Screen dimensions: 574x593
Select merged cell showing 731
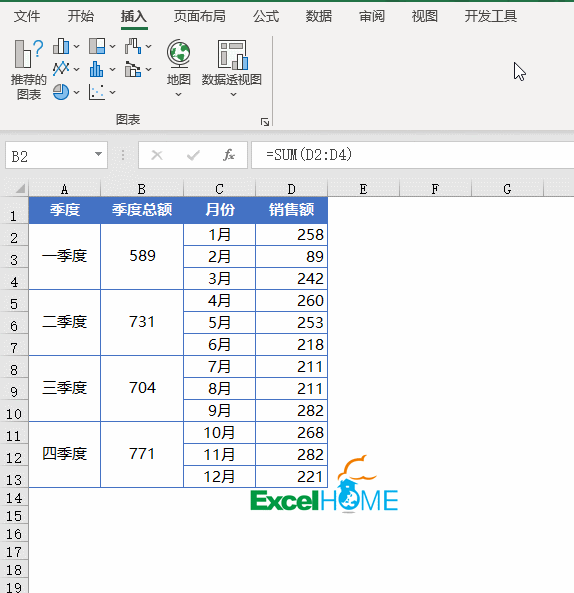(142, 322)
